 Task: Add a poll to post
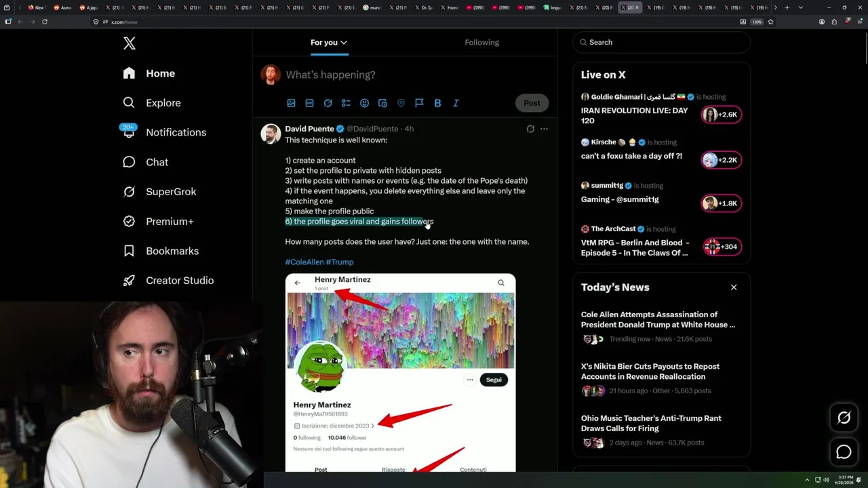[346, 103]
